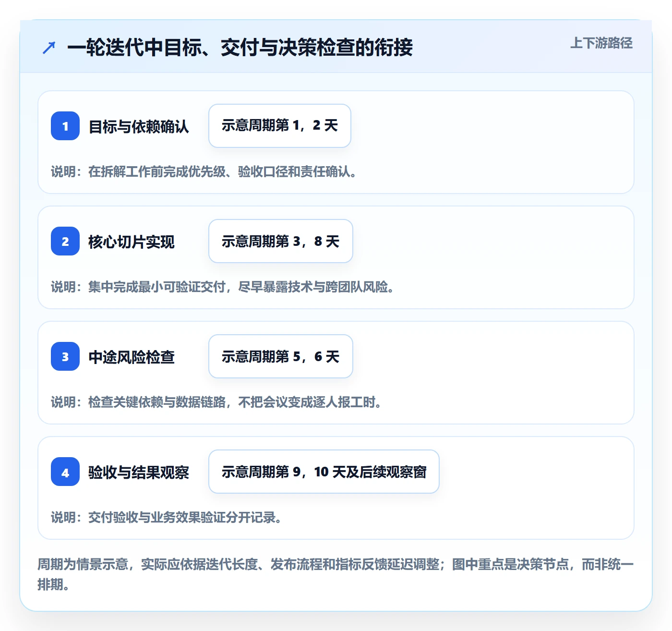
Task: Click the step 1 number badge
Action: click(x=65, y=126)
